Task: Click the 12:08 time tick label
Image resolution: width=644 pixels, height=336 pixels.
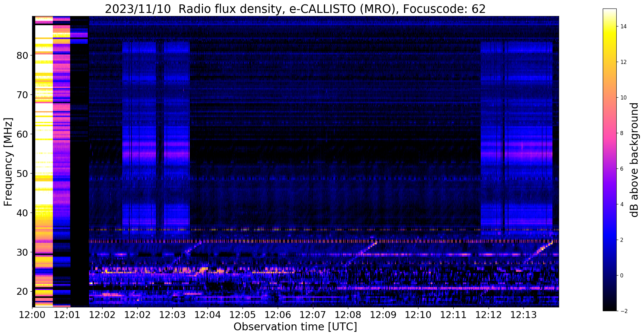Action: [348, 314]
